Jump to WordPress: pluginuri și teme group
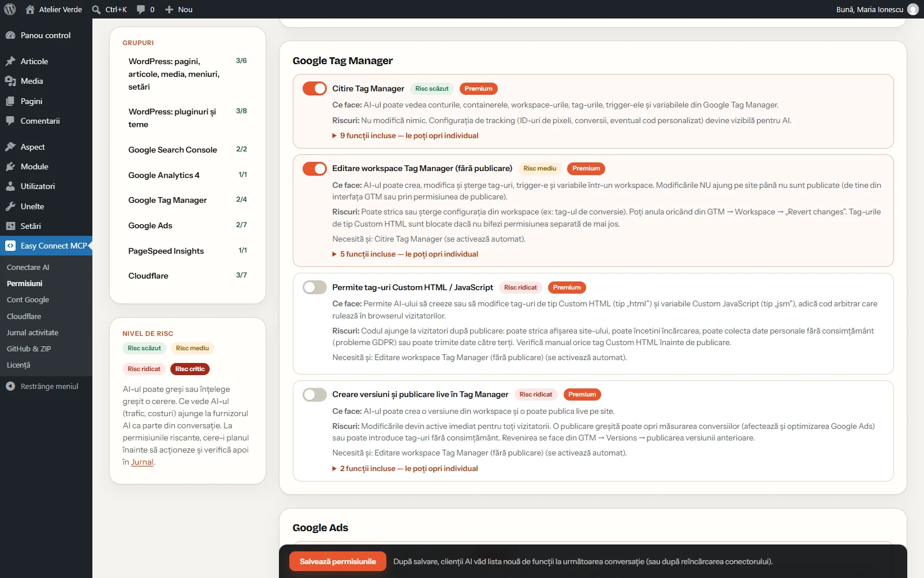Image resolution: width=924 pixels, height=578 pixels. [188, 118]
